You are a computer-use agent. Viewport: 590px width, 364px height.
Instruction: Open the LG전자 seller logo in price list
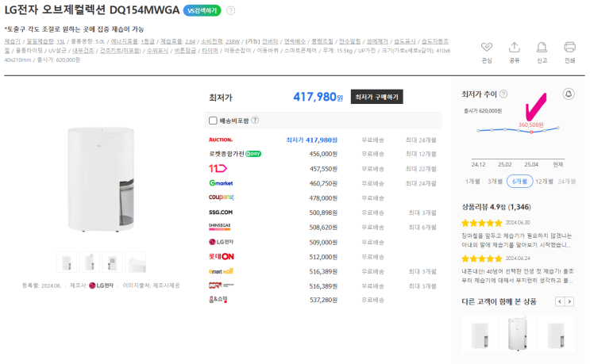click(221, 242)
